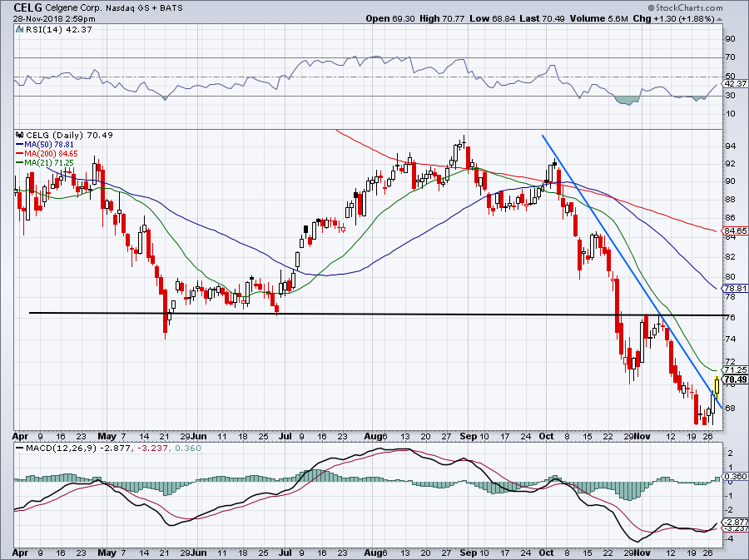Click the 0.360 histogram value in MACD legend
This screenshot has height=560, width=749.
click(x=188, y=448)
